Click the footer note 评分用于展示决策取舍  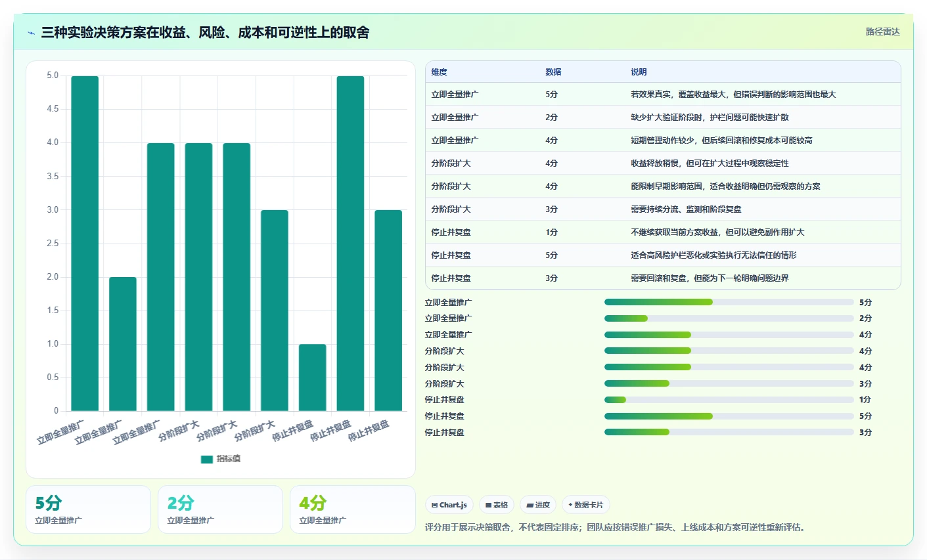coord(616,527)
